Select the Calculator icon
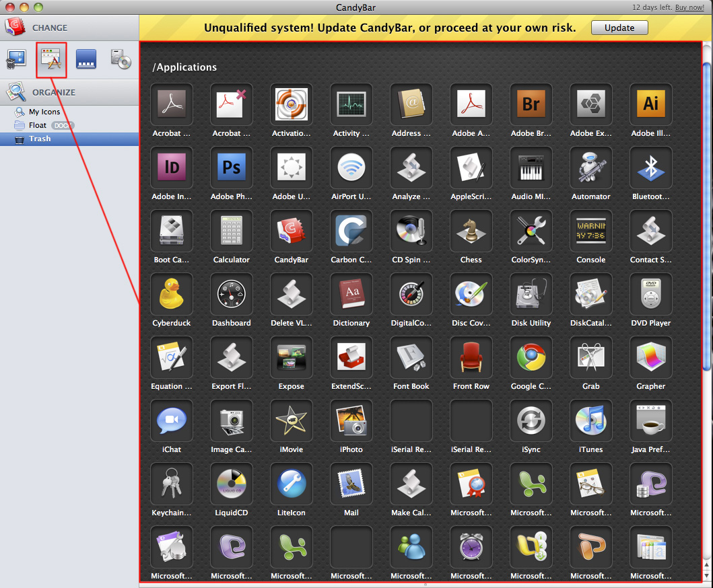The image size is (713, 588). pos(232,230)
